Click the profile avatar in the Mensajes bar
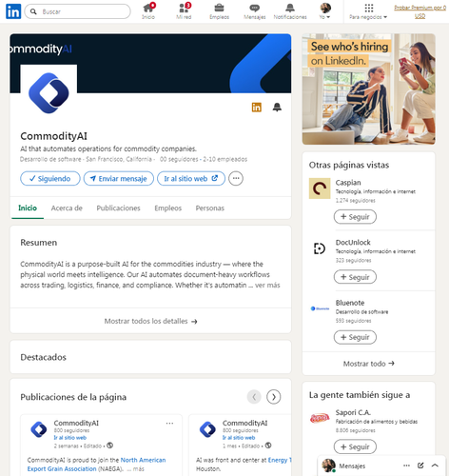Image resolution: width=449 pixels, height=476 pixels. [329, 466]
